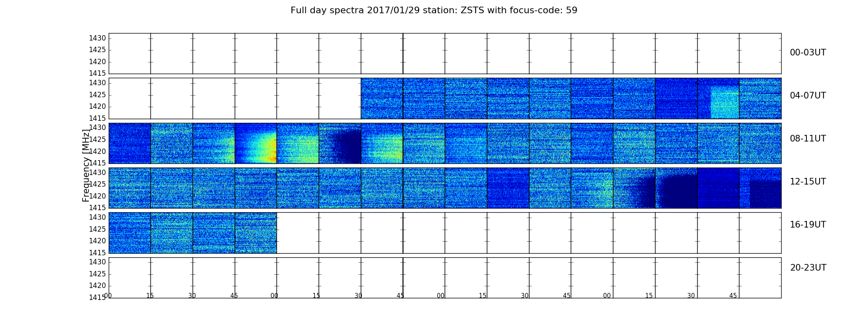Click the 1430 tick of the 12-15UT row
868x331 pixels.
[98, 173]
